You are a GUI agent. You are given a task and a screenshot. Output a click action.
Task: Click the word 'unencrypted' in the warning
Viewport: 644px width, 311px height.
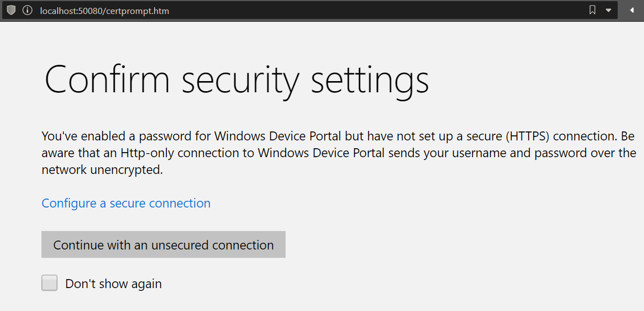tap(127, 170)
